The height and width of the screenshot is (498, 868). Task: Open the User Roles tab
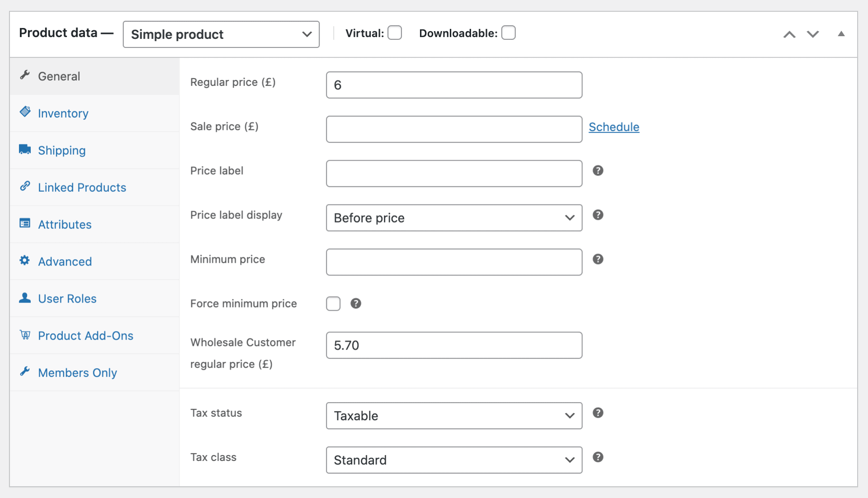pos(94,299)
